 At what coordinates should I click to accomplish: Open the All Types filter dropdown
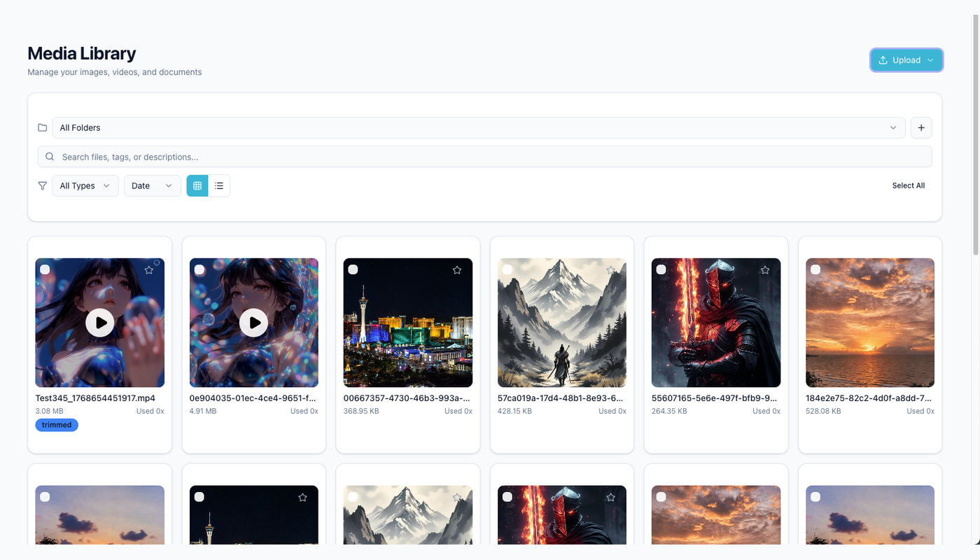click(85, 185)
